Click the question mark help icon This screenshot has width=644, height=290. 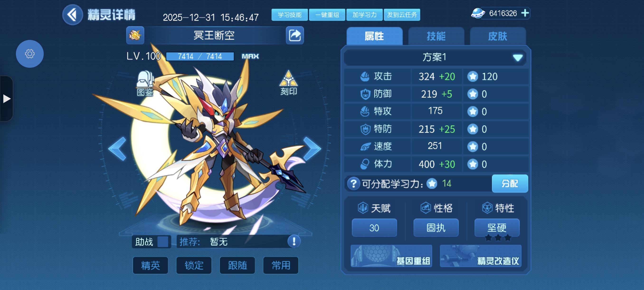(x=354, y=184)
